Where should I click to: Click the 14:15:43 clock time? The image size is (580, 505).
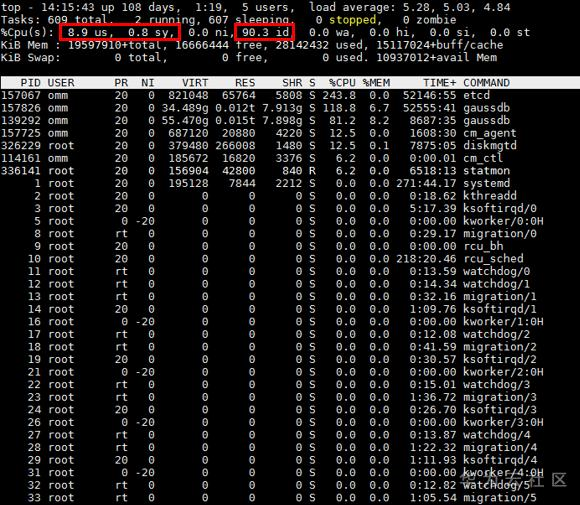point(68,7)
